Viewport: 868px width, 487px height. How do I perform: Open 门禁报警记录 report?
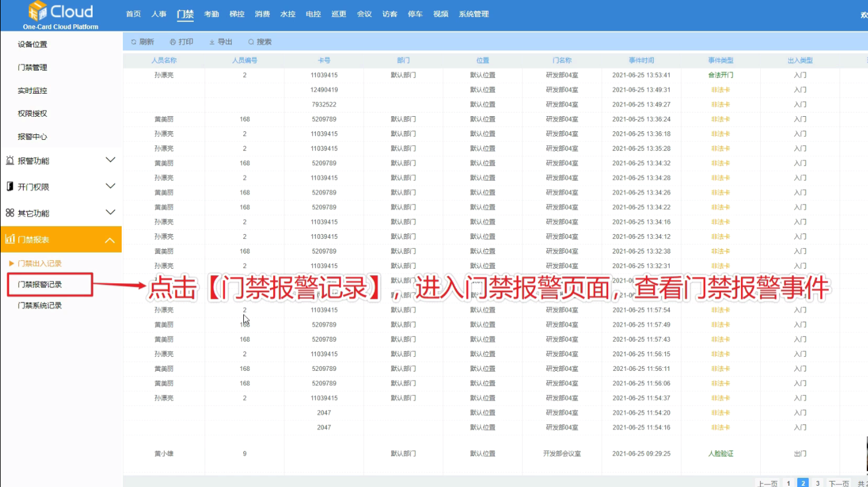tap(40, 284)
